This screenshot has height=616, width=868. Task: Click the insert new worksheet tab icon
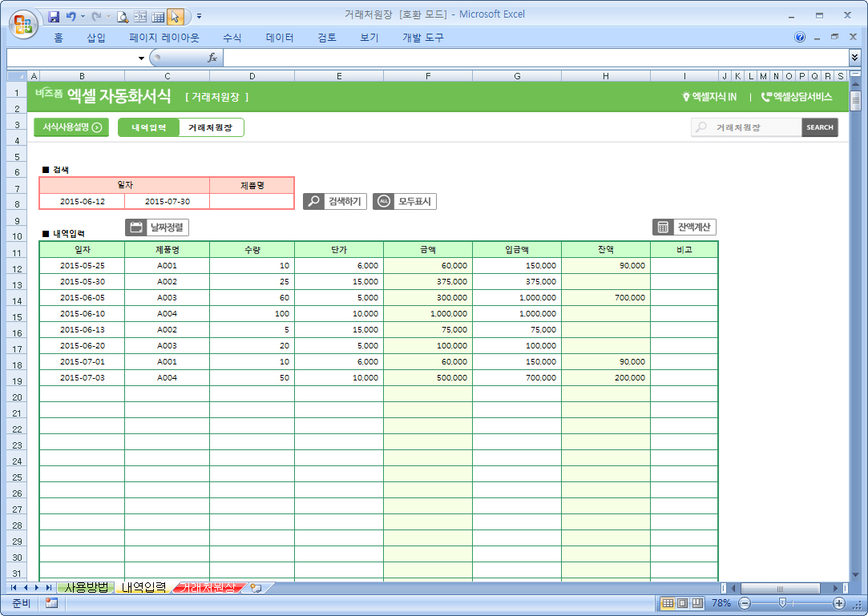(x=256, y=588)
